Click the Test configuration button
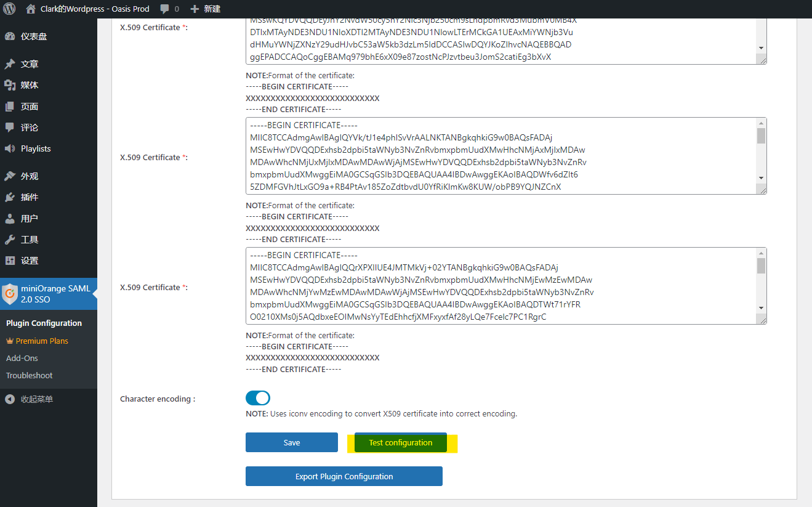This screenshot has width=812, height=507. [400, 442]
